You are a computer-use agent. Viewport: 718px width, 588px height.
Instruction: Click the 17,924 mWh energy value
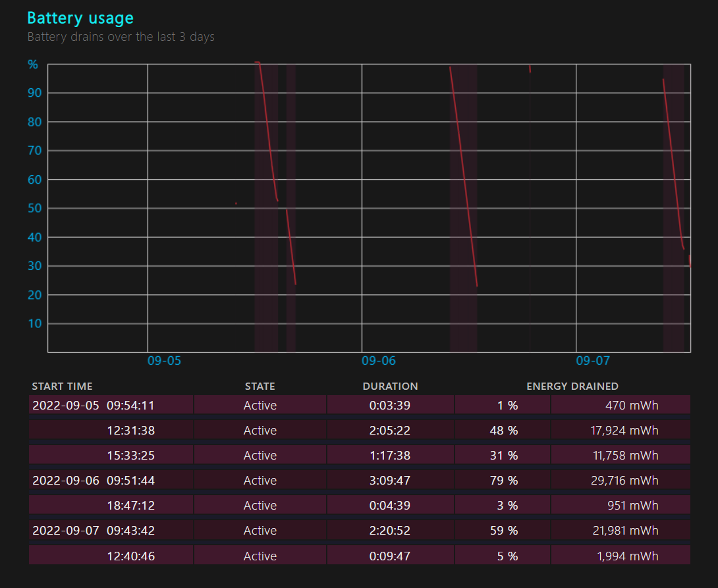point(624,430)
